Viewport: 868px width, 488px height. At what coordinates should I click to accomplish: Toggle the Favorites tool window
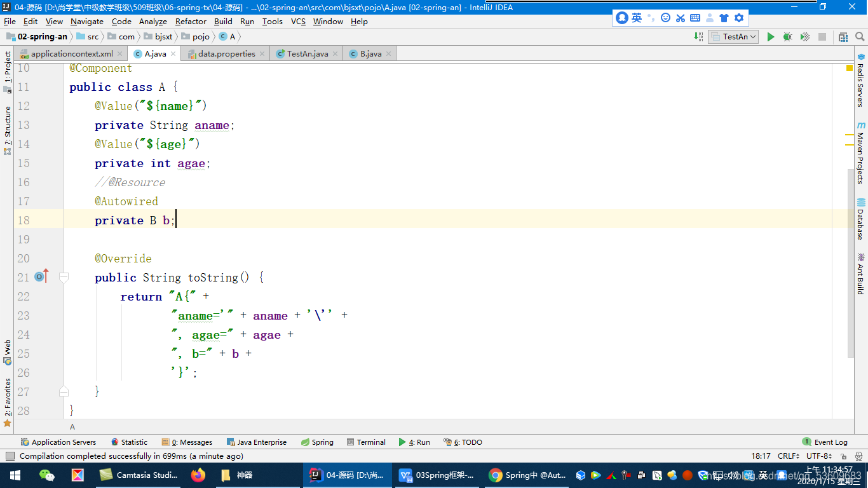pyautogui.click(x=7, y=402)
